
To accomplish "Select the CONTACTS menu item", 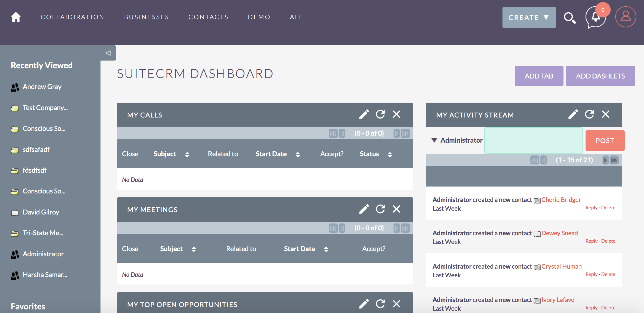I will [x=209, y=17].
